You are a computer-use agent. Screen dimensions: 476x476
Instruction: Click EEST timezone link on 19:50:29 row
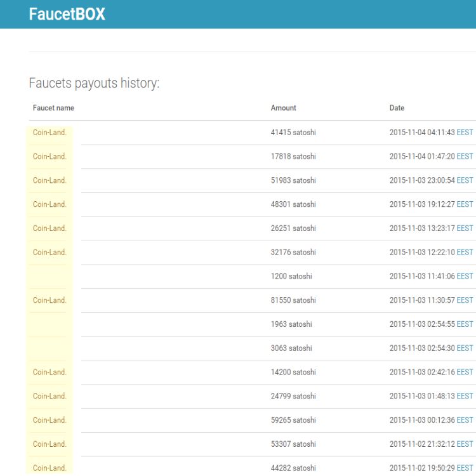[465, 468]
